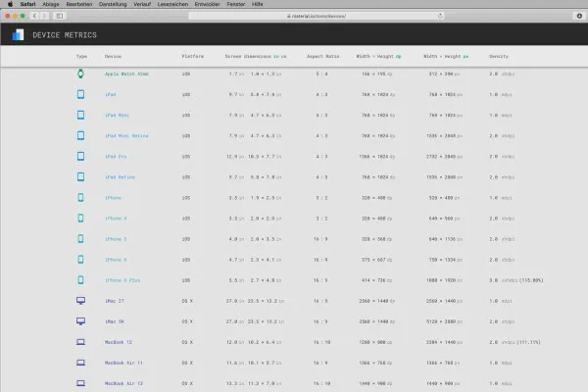The image size is (588, 392).
Task: Open the Apple Watch 42mm device link
Action: (126, 73)
